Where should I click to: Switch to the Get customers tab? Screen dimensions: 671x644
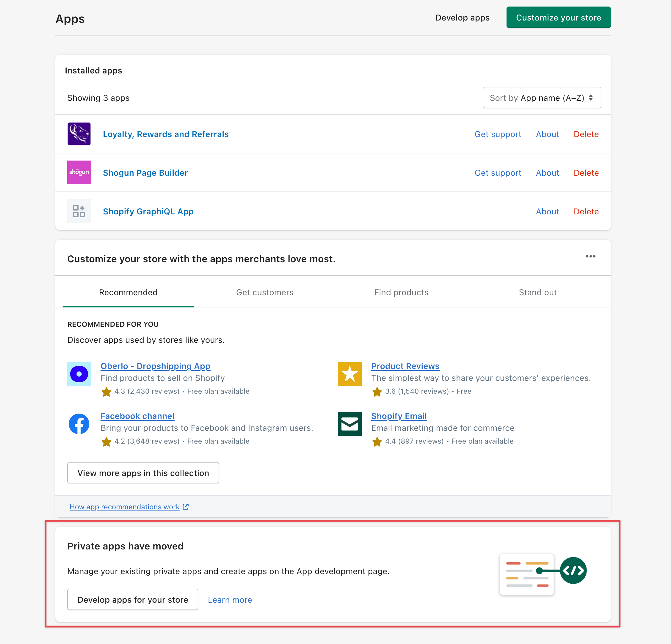tap(265, 293)
